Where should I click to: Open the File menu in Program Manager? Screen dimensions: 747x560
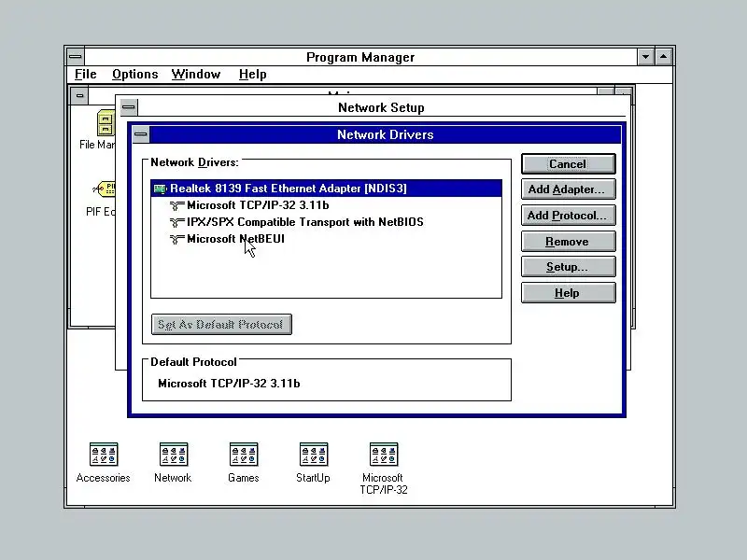point(86,75)
